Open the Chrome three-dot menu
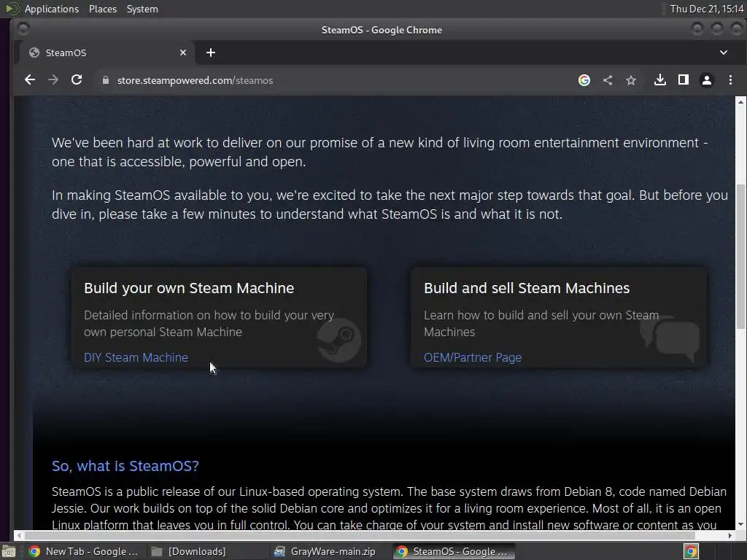747x560 pixels. click(x=730, y=80)
